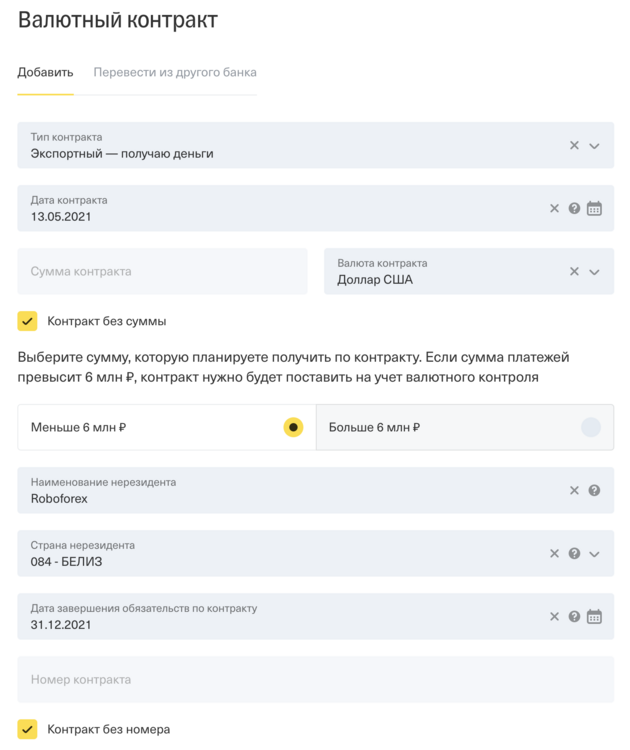
Task: Expand the Тип контракта dropdown
Action: 594,146
